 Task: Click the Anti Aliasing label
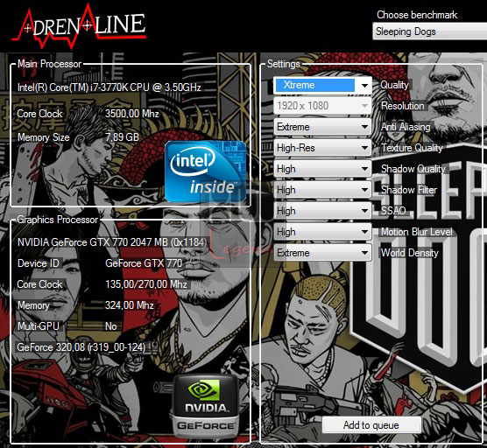(406, 127)
